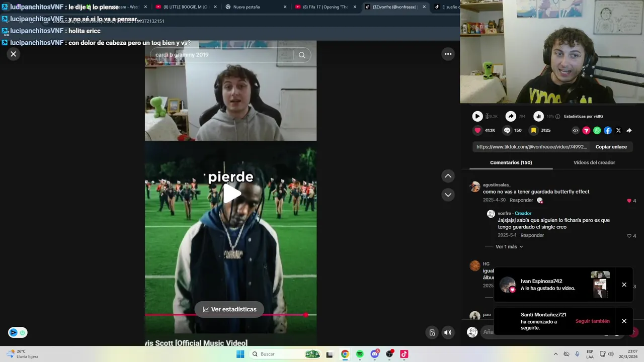Click 'Copiar enlace' button
644x362 pixels.
611,147
